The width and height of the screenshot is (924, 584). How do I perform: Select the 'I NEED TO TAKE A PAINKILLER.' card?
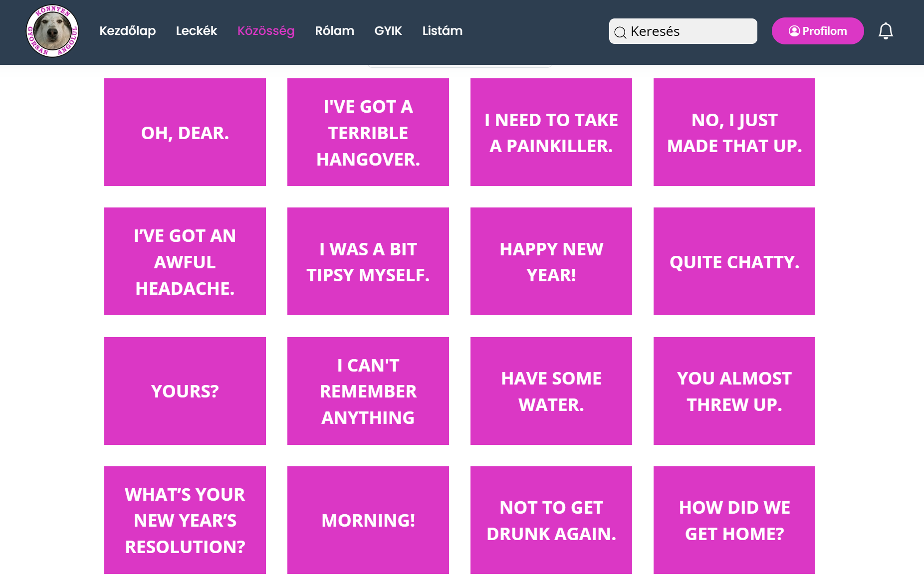(x=551, y=132)
